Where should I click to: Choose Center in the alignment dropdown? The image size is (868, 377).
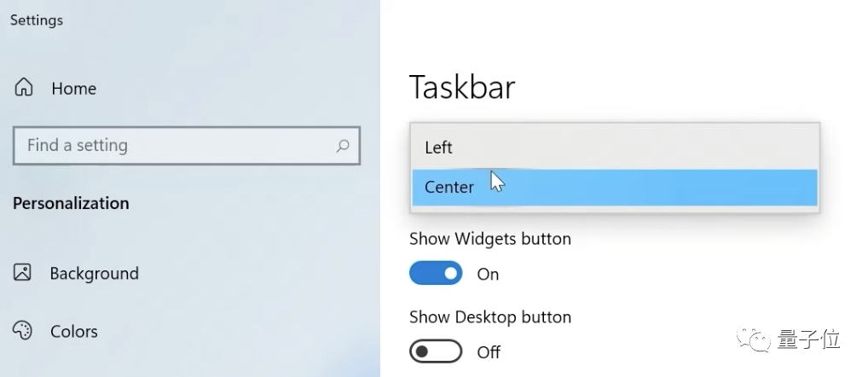449,187
